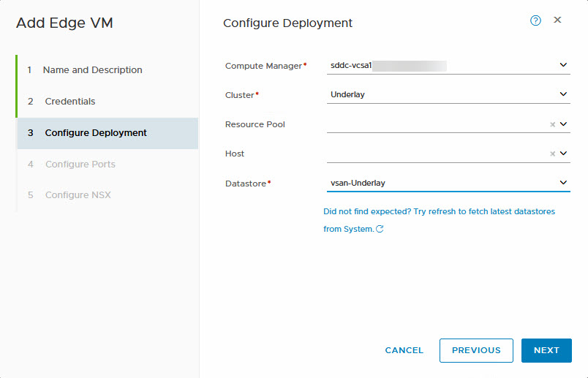Close the Add Edge VM dialog

[557, 20]
